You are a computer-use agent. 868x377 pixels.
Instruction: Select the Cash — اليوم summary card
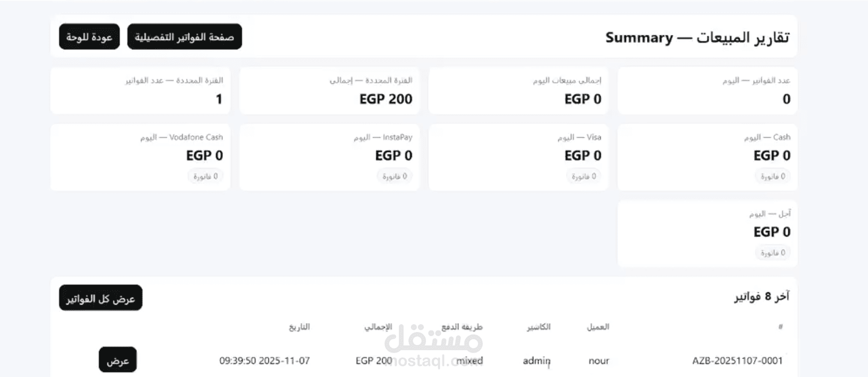click(x=707, y=156)
